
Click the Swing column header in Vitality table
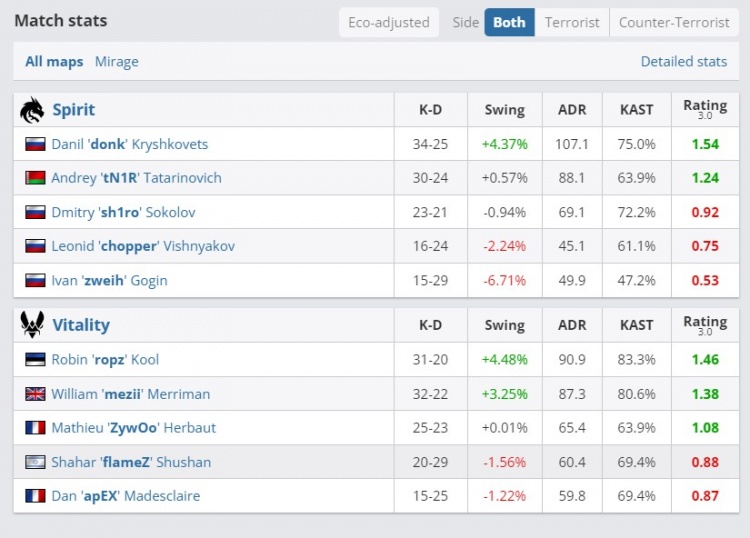pos(504,325)
